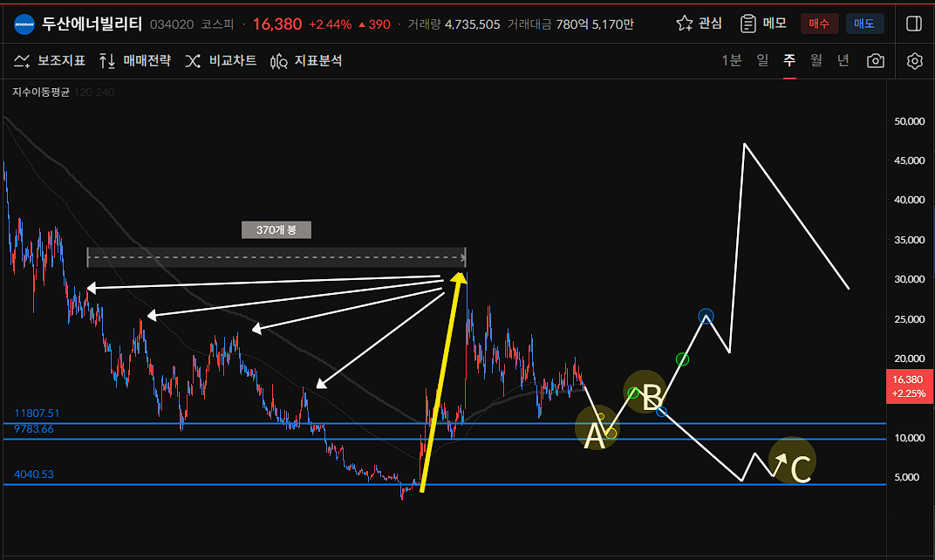Click the 메모 memo label
The image size is (935, 560).
click(775, 24)
